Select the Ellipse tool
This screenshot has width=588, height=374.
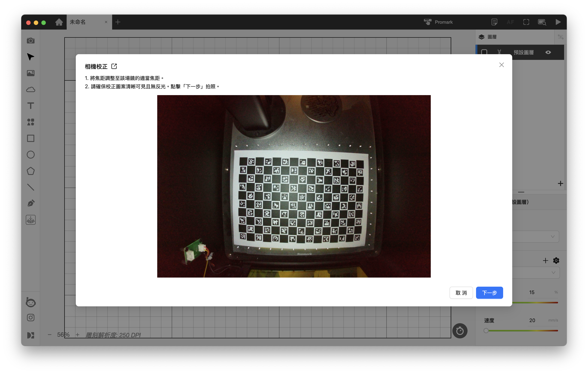(30, 155)
